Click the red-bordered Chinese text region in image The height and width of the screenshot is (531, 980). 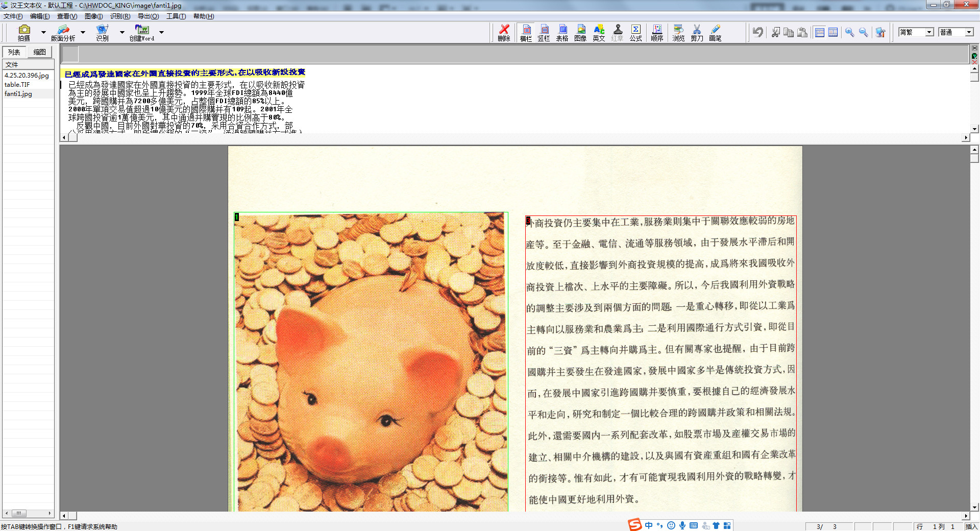661,364
